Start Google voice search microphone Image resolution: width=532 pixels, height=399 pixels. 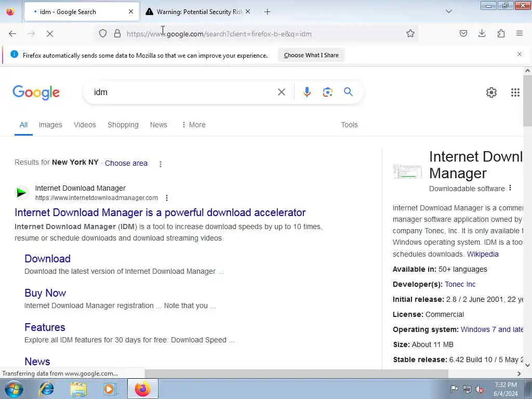pyautogui.click(x=307, y=92)
